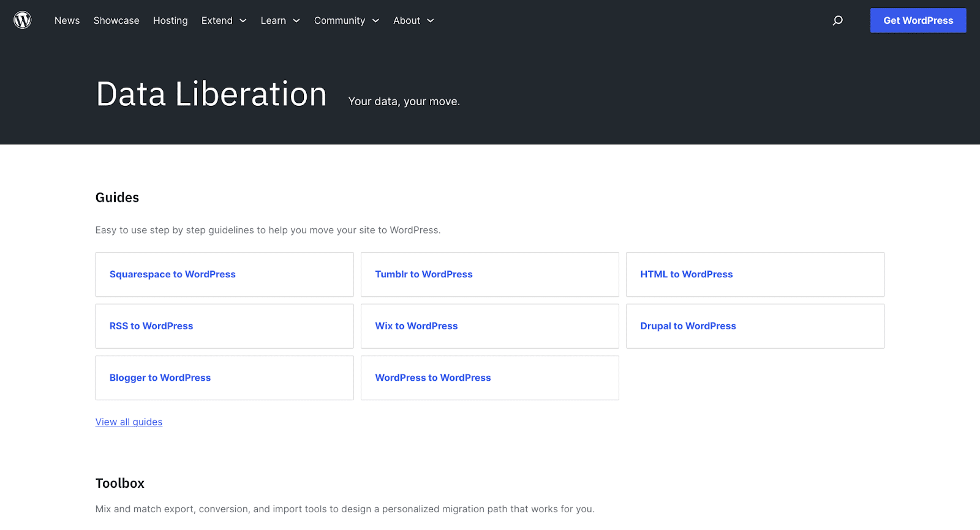Image resolution: width=980 pixels, height=530 pixels.
Task: Open the Tumblr to WordPress guide
Action: (x=489, y=274)
